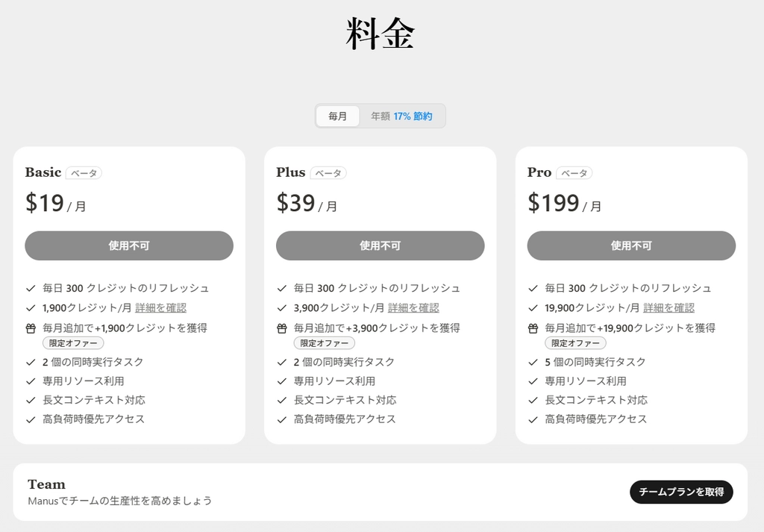
Task: Click the $39 / 月 price text
Action: 307,203
